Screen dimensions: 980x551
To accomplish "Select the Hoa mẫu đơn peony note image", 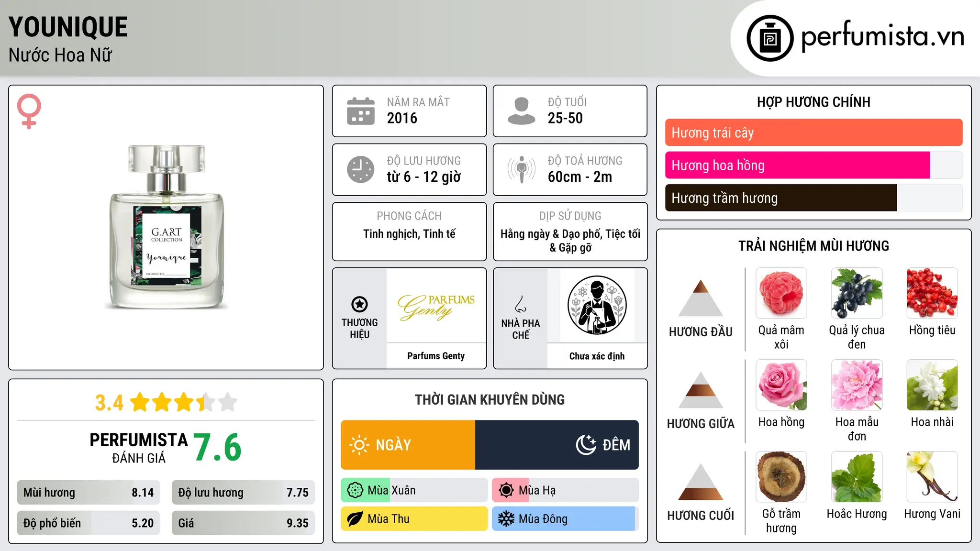I will (x=857, y=385).
